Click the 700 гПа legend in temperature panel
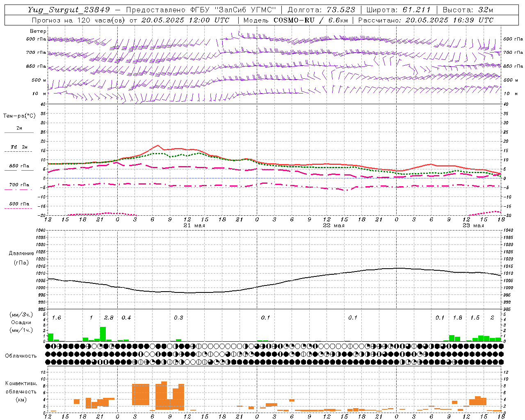 pyautogui.click(x=19, y=185)
